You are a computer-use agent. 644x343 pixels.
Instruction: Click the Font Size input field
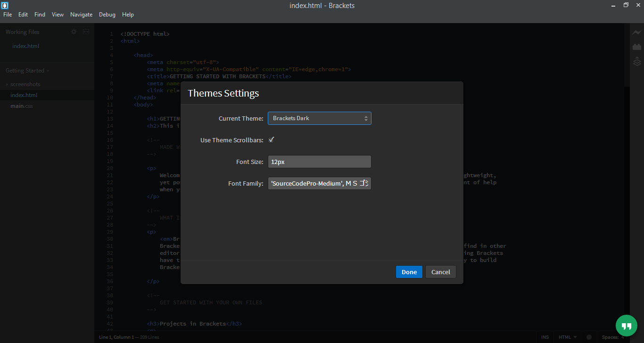pos(319,162)
